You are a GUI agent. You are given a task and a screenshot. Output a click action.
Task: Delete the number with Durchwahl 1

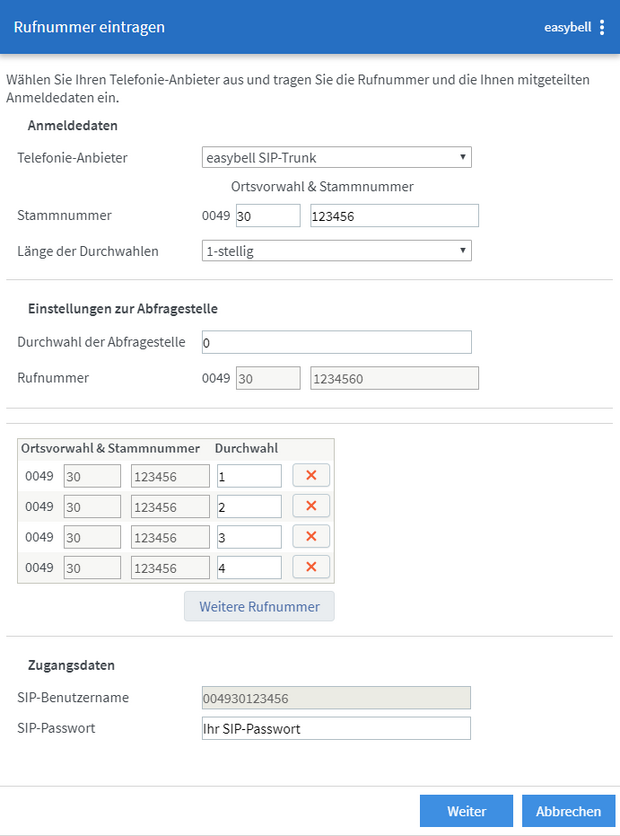[x=310, y=476]
